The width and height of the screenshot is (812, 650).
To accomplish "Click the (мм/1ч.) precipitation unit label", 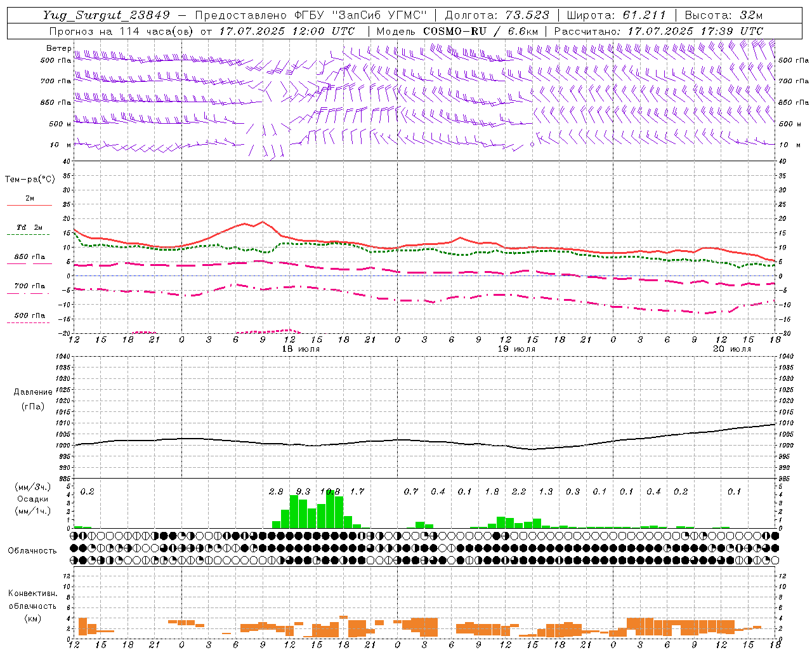I will (x=32, y=511).
